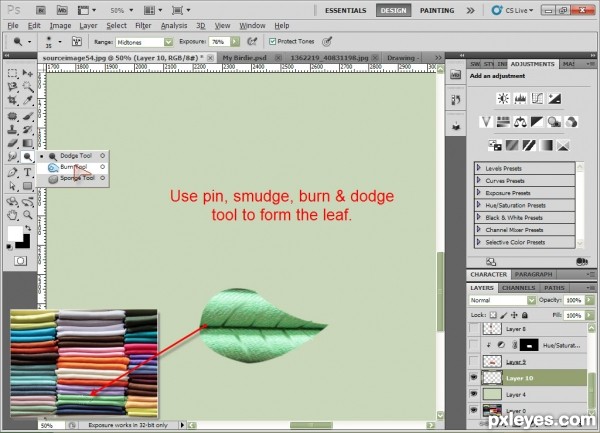Hide Layer 4 with eye icon
This screenshot has height=433, width=600.
click(x=474, y=394)
